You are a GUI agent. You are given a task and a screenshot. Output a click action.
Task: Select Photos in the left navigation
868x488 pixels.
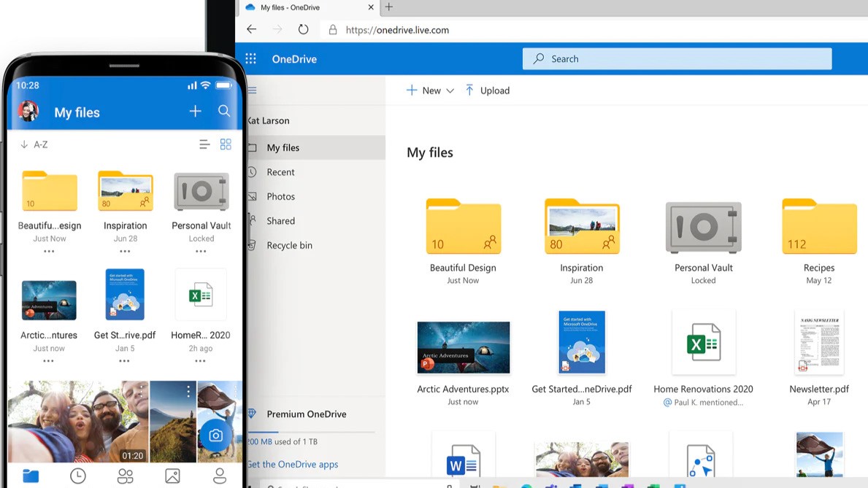point(280,196)
